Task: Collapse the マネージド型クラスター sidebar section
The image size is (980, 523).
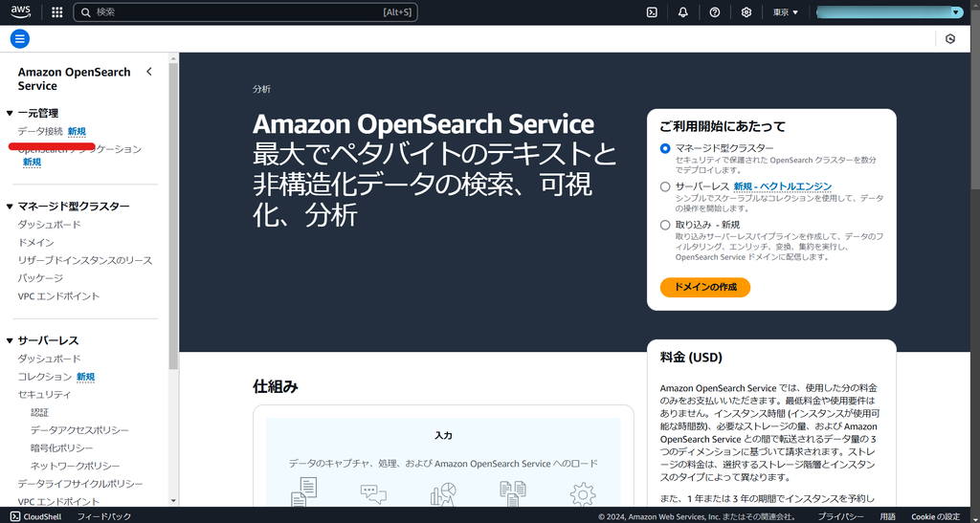Action: (10, 206)
